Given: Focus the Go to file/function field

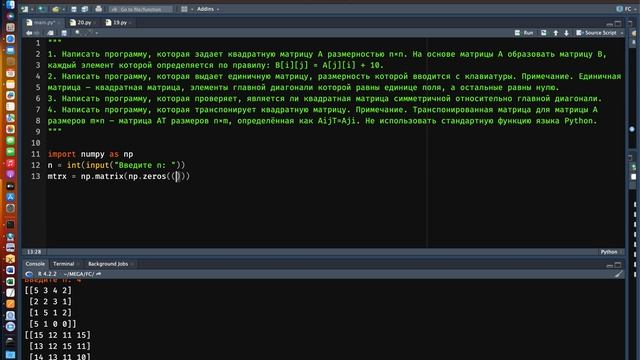Looking at the screenshot, I should [141, 9].
